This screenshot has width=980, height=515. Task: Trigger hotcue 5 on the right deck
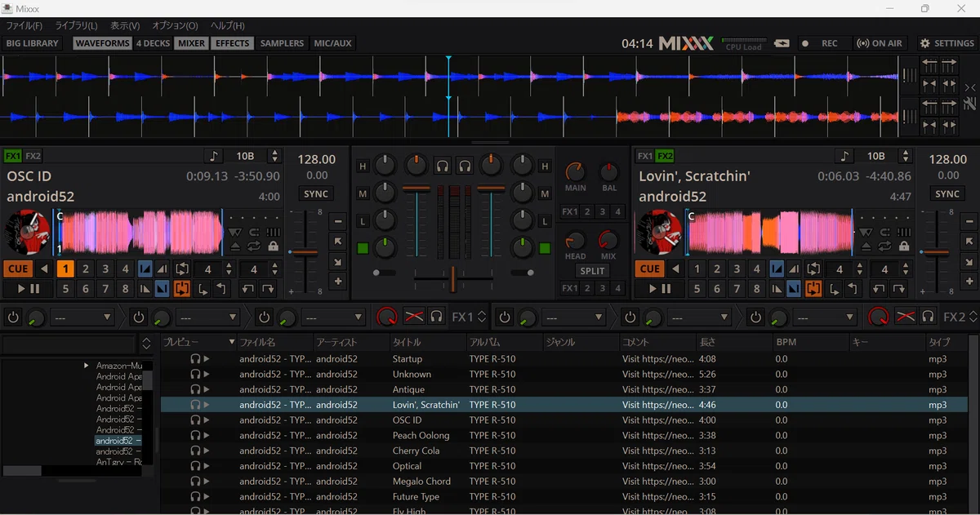pos(697,288)
